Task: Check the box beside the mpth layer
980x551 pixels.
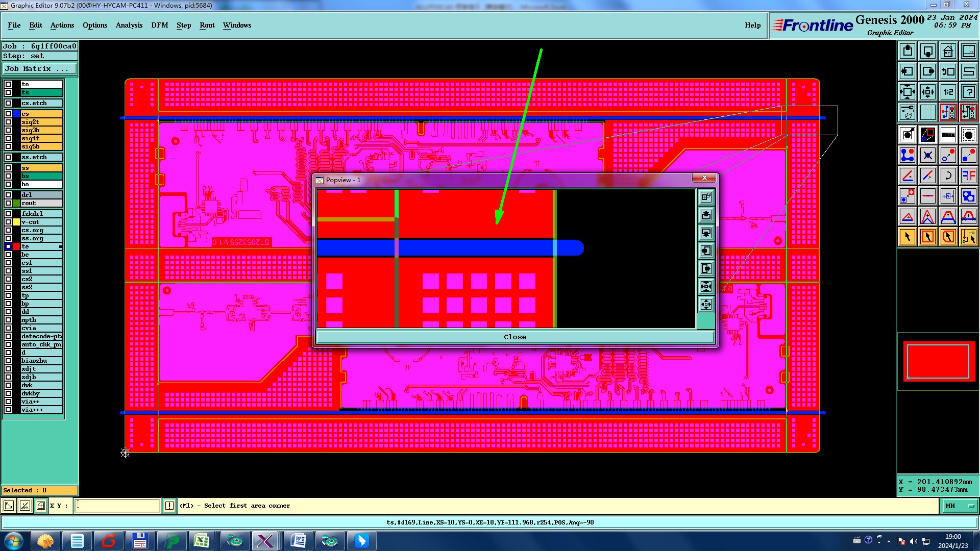Action: [x=8, y=320]
